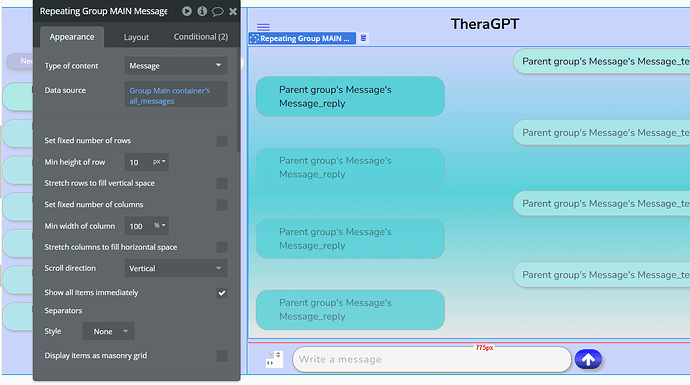Select the TheraGPT title text
The height and width of the screenshot is (385, 690).
pyautogui.click(x=485, y=24)
